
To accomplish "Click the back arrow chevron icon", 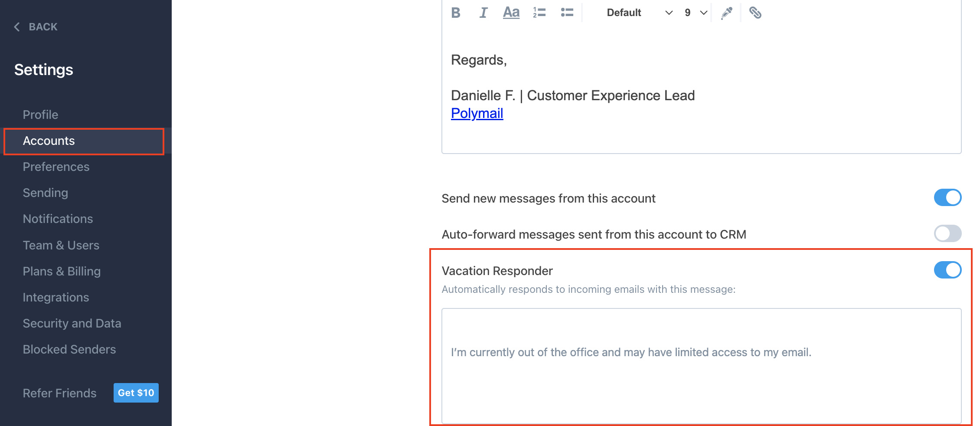I will 17,27.
